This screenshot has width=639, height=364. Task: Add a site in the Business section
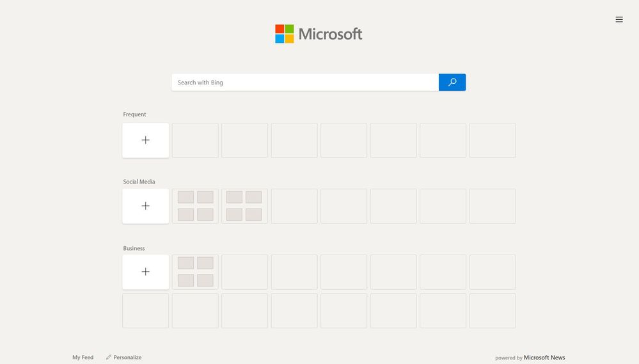145,272
